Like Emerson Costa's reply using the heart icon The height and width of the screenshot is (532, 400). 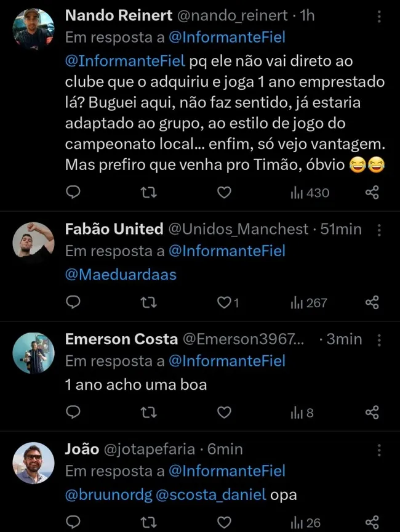click(x=223, y=413)
